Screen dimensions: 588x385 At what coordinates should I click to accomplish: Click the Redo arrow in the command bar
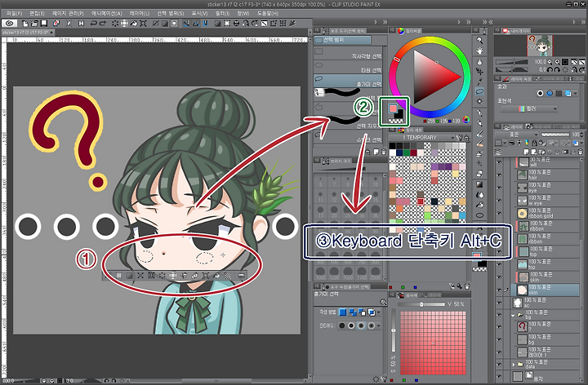(x=102, y=23)
